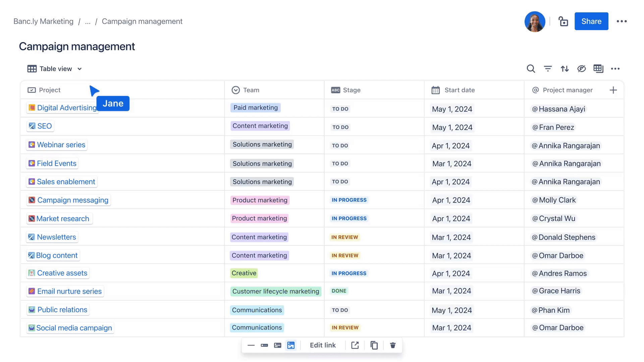The image size is (644, 362).
Task: Toggle the open-in-new-tab icon
Action: [355, 345]
